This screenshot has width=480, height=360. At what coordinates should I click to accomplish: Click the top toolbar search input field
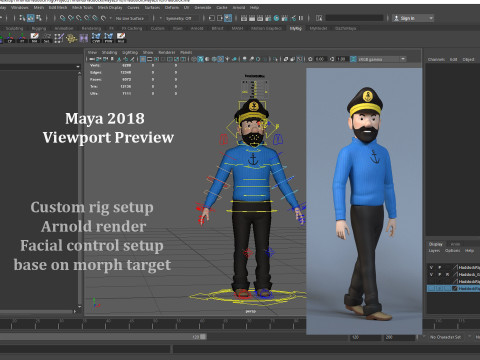(x=354, y=18)
